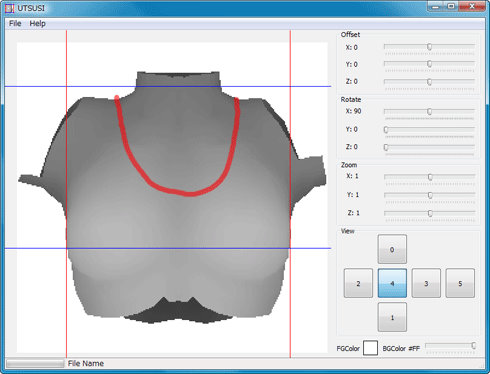Select view button 1
Image resolution: width=490 pixels, height=374 pixels.
[x=392, y=317]
